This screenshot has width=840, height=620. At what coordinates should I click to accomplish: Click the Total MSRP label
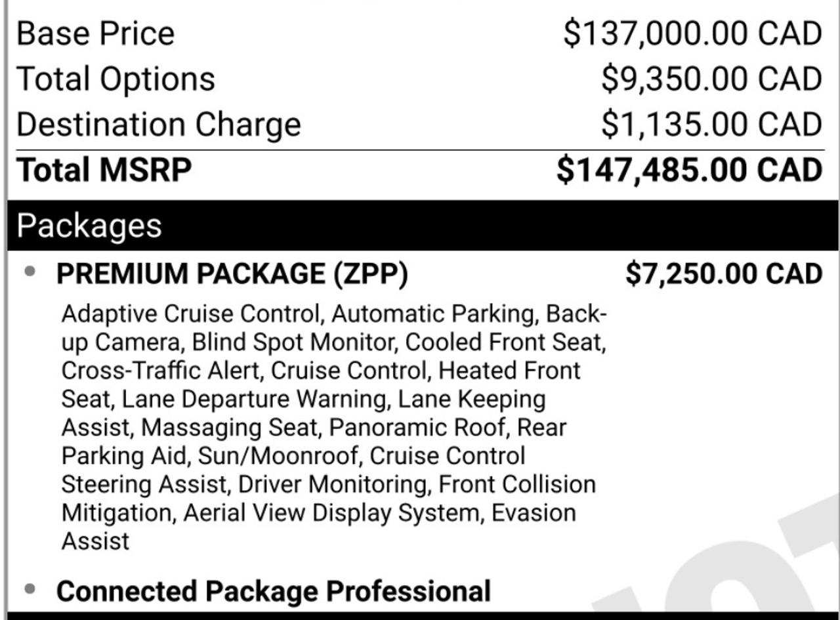coord(104,170)
